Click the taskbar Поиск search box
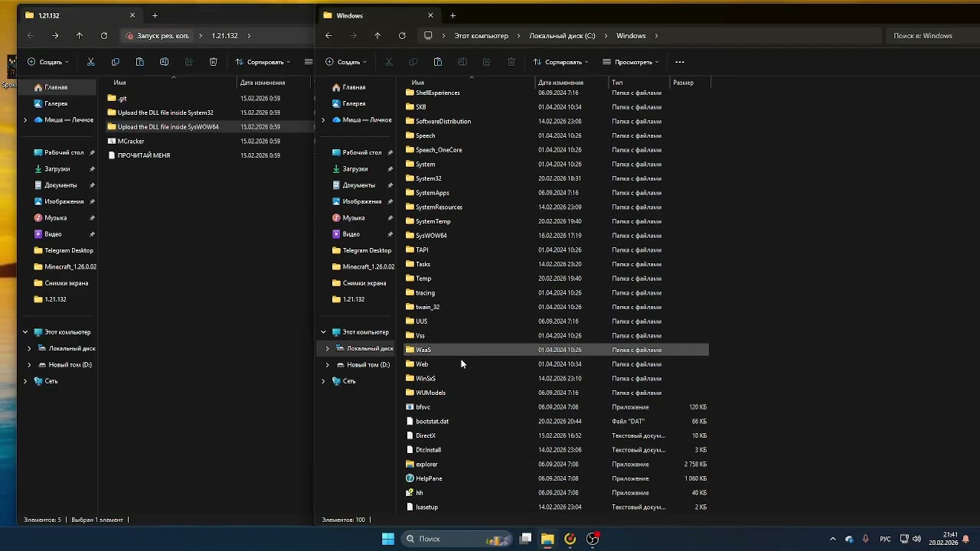Viewport: 980px width, 551px height. pos(456,539)
